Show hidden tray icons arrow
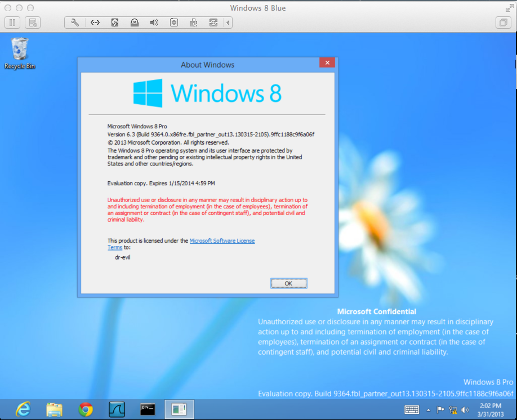 [429, 410]
